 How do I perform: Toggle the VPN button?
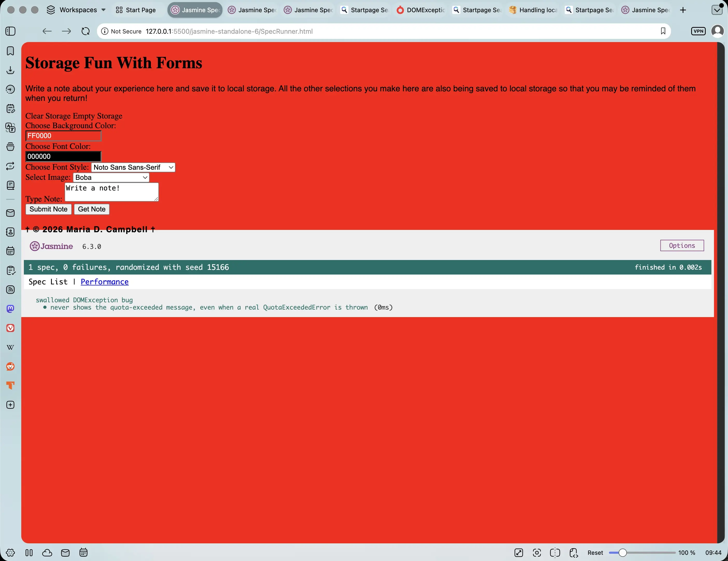tap(698, 31)
